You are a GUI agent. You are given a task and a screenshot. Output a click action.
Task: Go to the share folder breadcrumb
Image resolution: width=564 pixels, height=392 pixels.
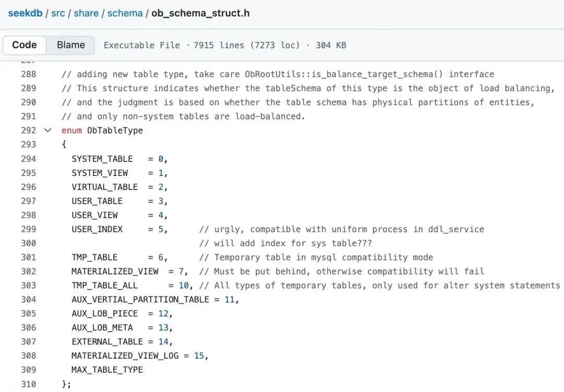point(86,13)
